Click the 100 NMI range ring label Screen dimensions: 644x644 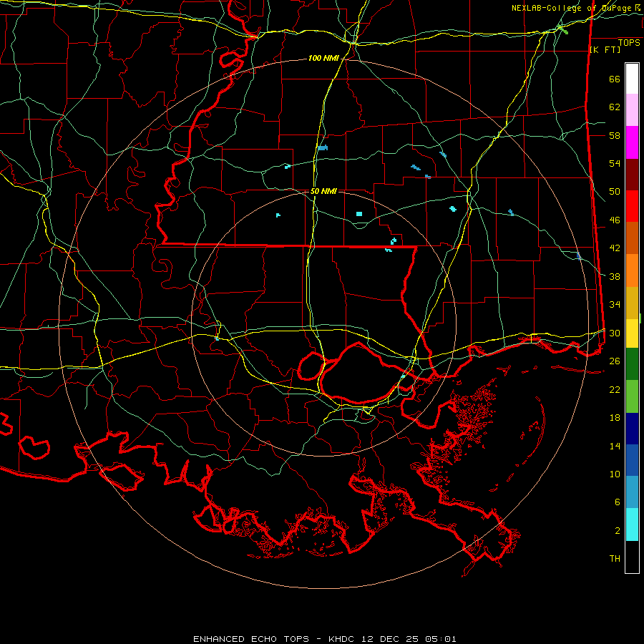323,59
